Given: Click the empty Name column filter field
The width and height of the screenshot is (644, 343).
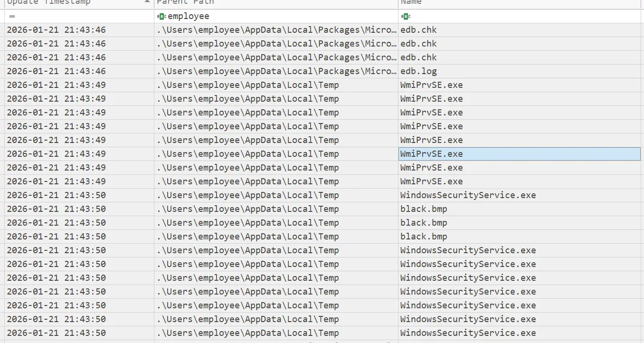Looking at the screenshot, I should (522, 17).
